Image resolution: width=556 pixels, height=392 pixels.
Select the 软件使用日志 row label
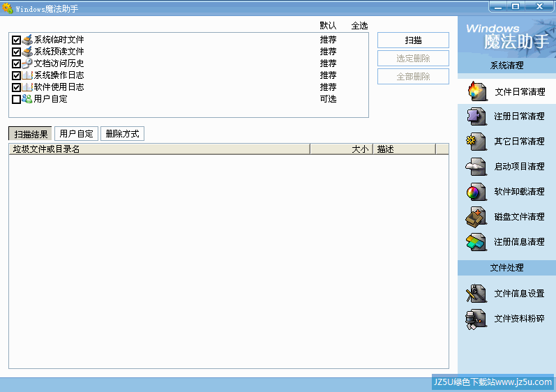click(x=59, y=87)
